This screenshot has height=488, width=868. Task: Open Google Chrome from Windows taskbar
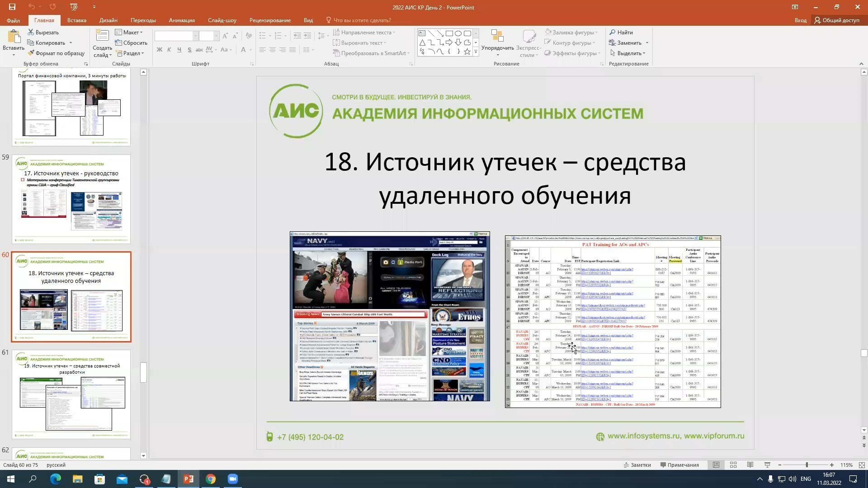211,479
